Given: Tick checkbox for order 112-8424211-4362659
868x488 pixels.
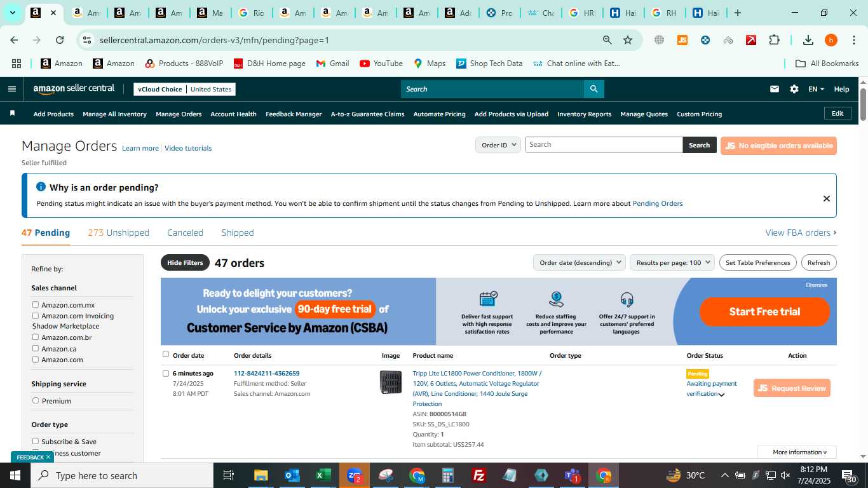Looking at the screenshot, I should click(166, 374).
